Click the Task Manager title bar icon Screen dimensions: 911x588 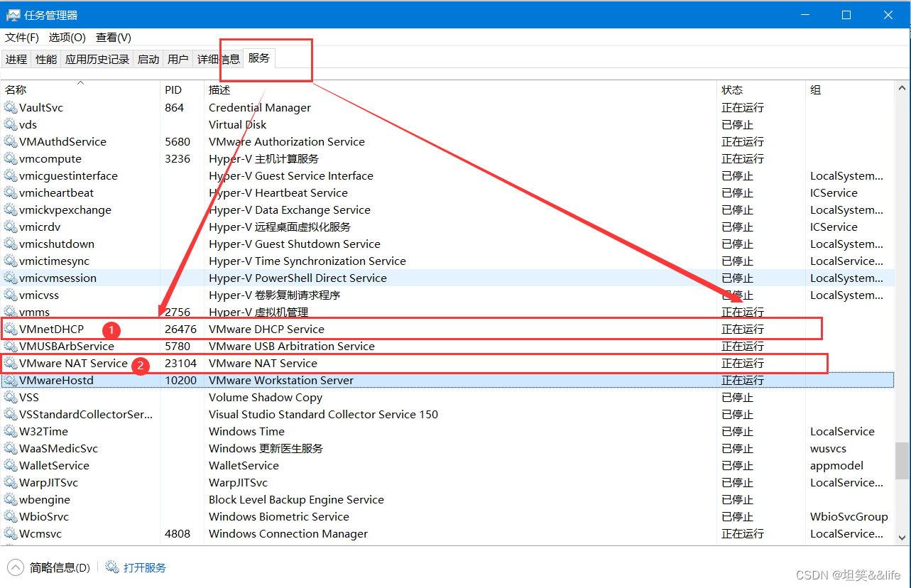pyautogui.click(x=13, y=15)
